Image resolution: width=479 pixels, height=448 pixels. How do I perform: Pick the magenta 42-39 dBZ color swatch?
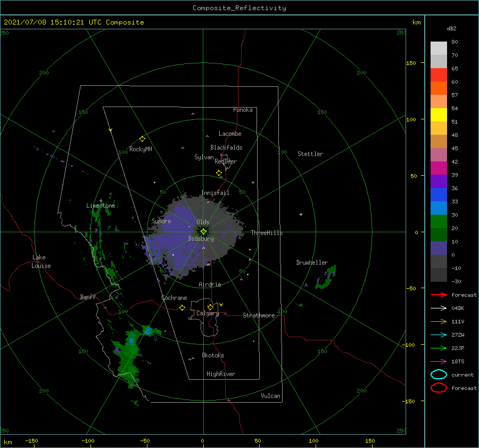click(x=439, y=168)
